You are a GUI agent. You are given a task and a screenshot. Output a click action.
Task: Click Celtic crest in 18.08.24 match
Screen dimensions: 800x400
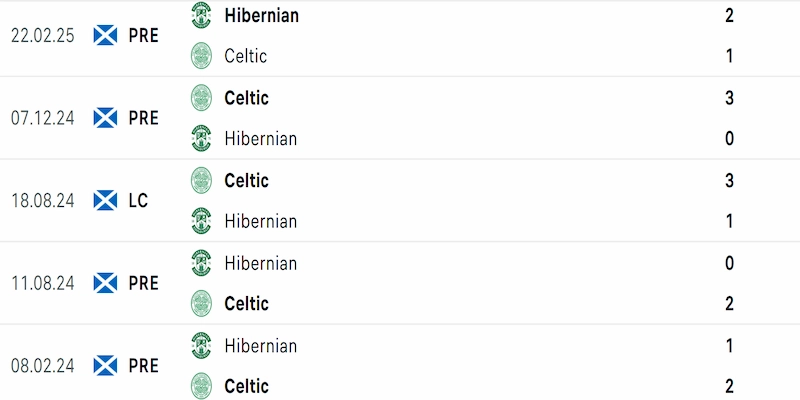coord(201,180)
